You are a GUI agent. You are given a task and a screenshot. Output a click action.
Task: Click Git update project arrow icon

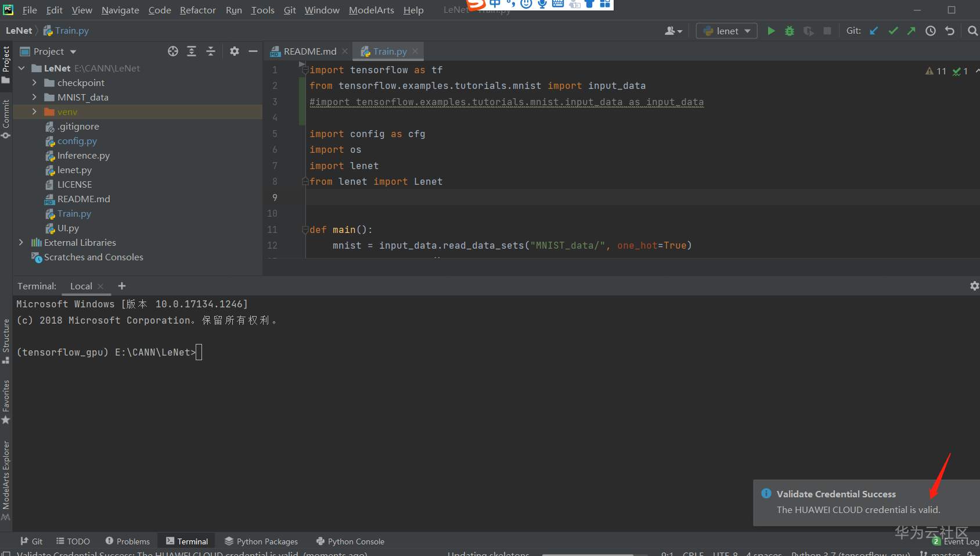tap(874, 31)
